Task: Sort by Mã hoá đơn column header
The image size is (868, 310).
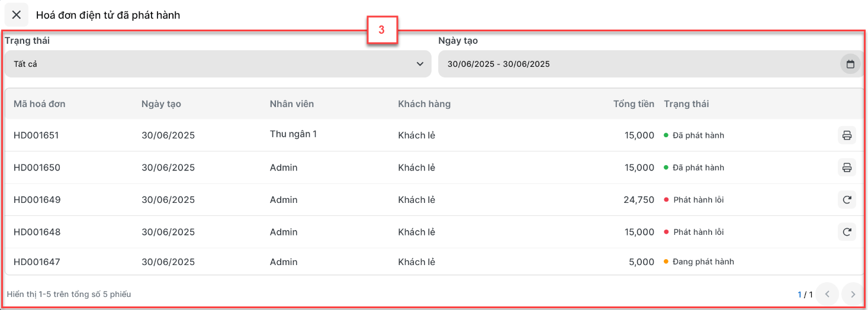Action: click(x=40, y=104)
